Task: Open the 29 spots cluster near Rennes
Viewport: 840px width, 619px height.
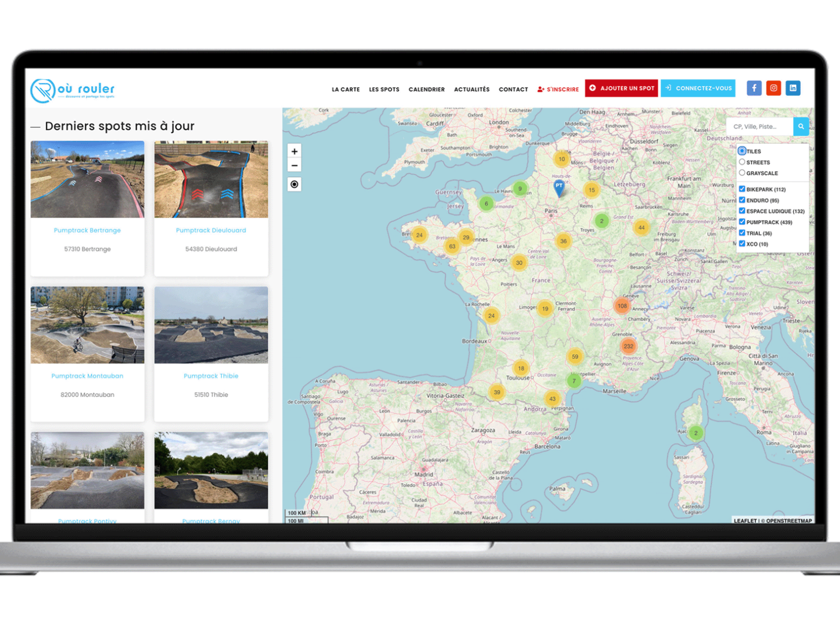Action: (x=466, y=238)
